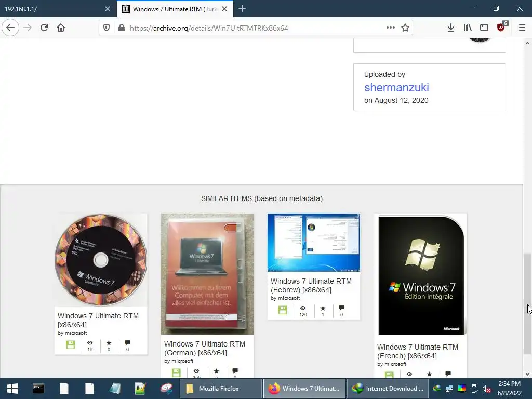
Task: Open Windows 7 Ultimate RTM (German) link
Action: pyautogui.click(x=205, y=349)
